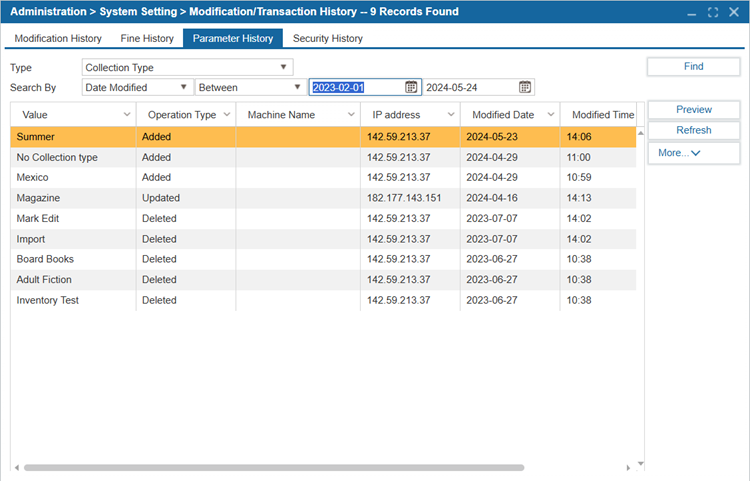
Task: Select the Mexico row
Action: [323, 177]
